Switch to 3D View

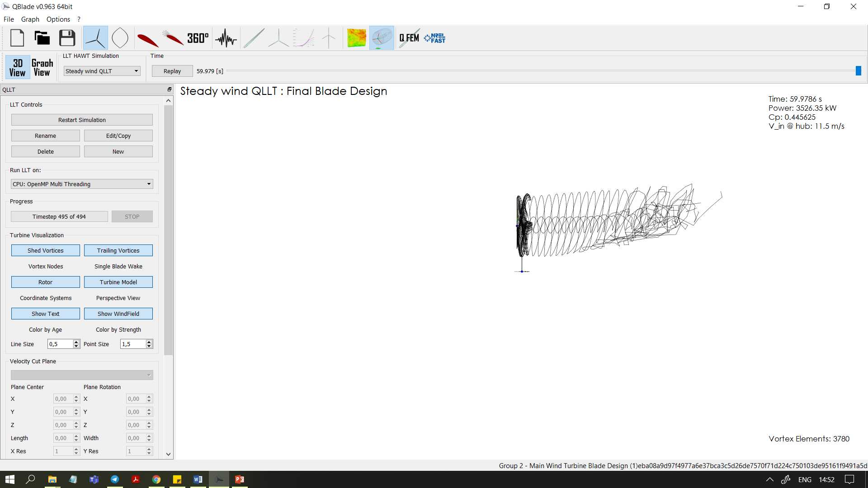[x=18, y=67]
